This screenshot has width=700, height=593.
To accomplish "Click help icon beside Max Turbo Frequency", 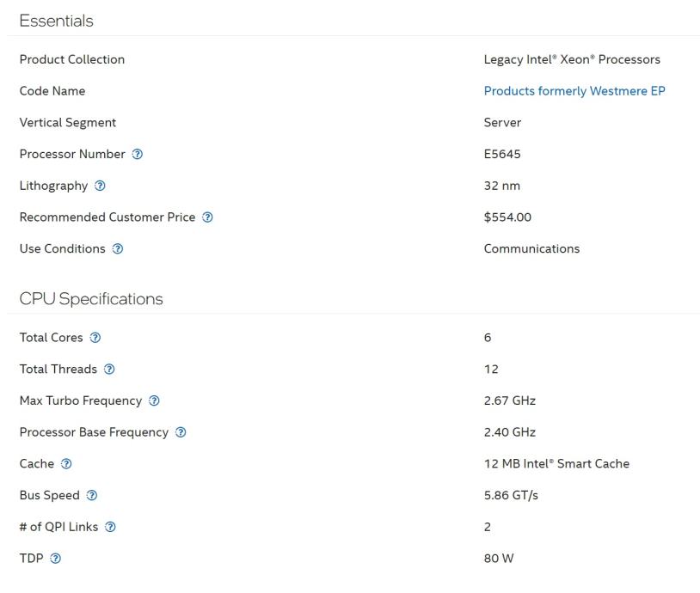I will click(154, 401).
